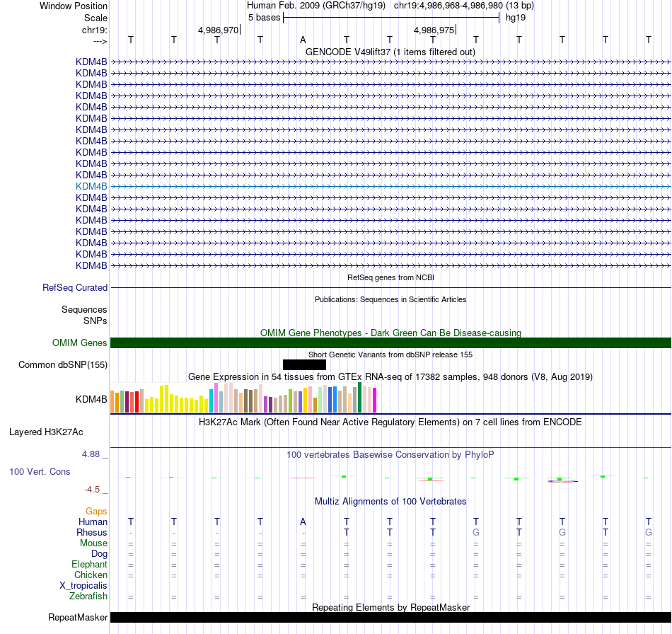Click the Elephant alignment row label

(89, 564)
